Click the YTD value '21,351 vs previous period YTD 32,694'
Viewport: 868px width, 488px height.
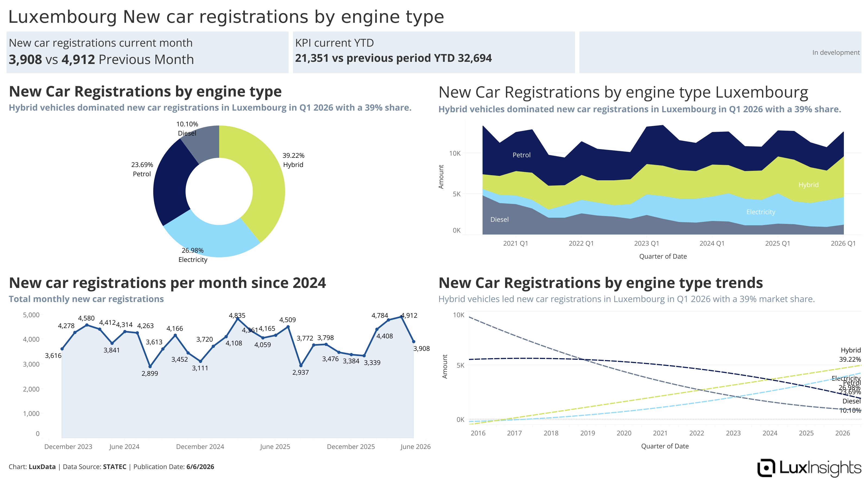(393, 58)
